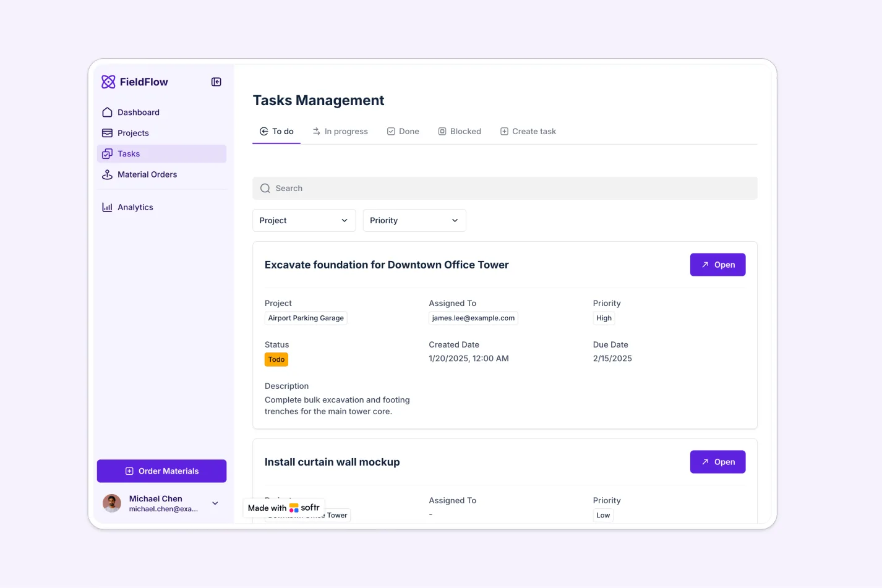Click the To do tab icon

264,131
